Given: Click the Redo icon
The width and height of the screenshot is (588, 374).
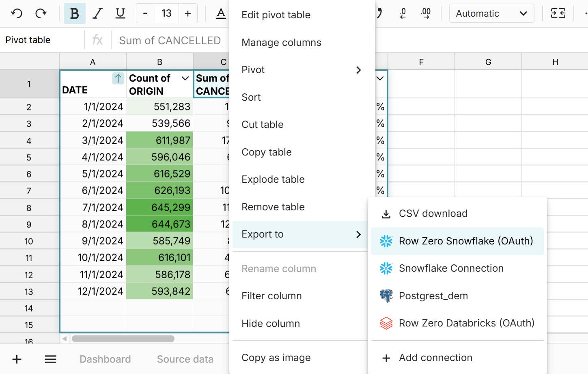Looking at the screenshot, I should 41,13.
